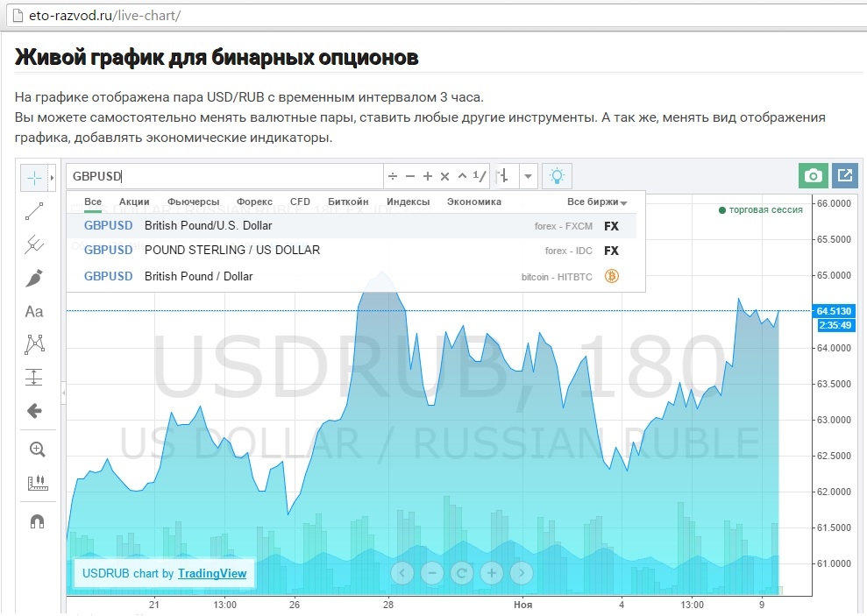Screen dimensions: 867x616
Task: Reset chart view with circular arrow button
Action: click(462, 573)
